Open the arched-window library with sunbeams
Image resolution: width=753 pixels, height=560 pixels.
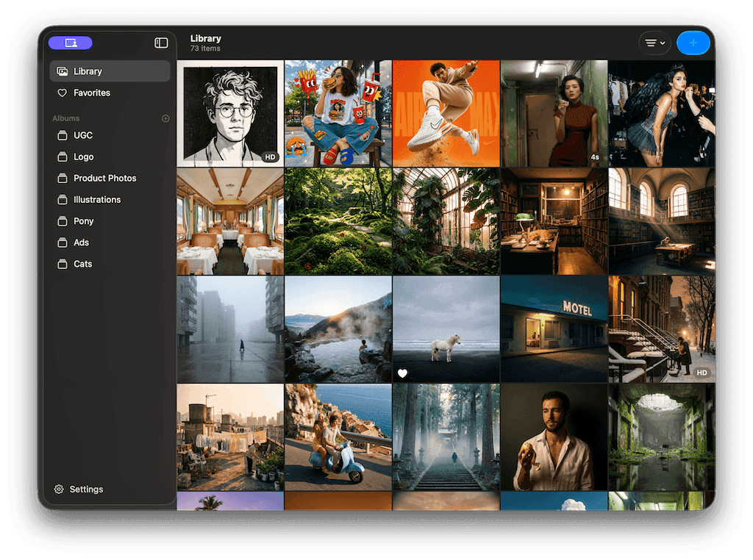(x=662, y=221)
